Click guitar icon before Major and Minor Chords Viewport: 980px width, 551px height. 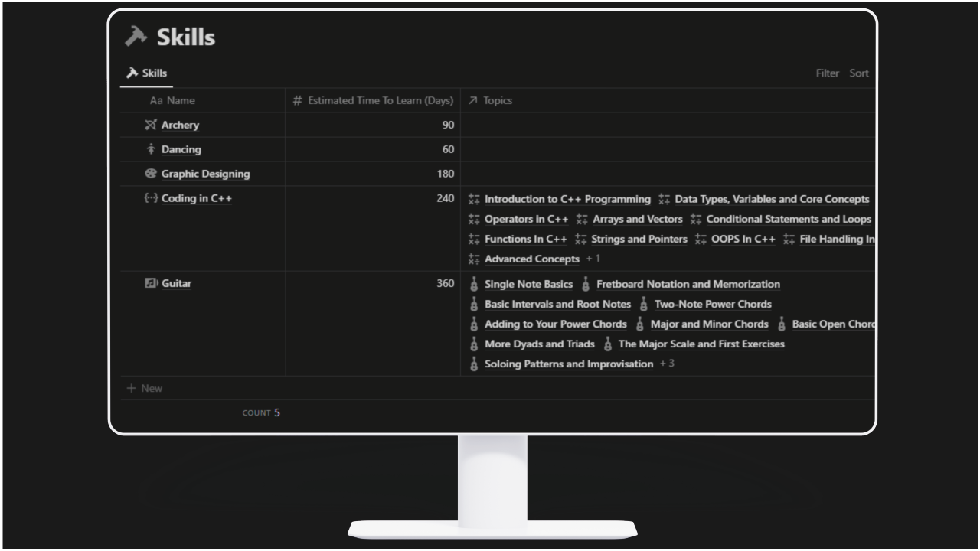[x=640, y=324]
